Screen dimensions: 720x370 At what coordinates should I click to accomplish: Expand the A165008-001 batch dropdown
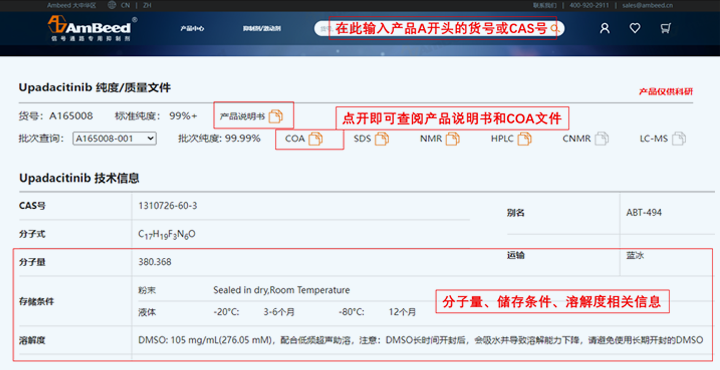(114, 139)
